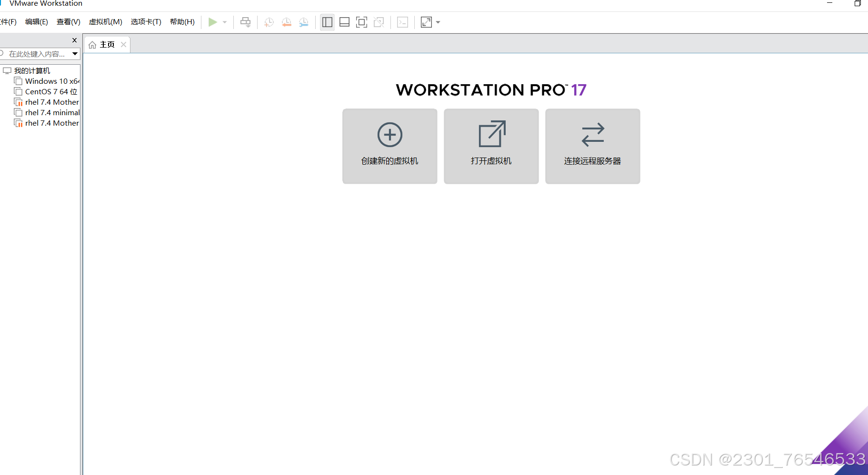
Task: Minimize the VMware Workstation window
Action: point(829,3)
